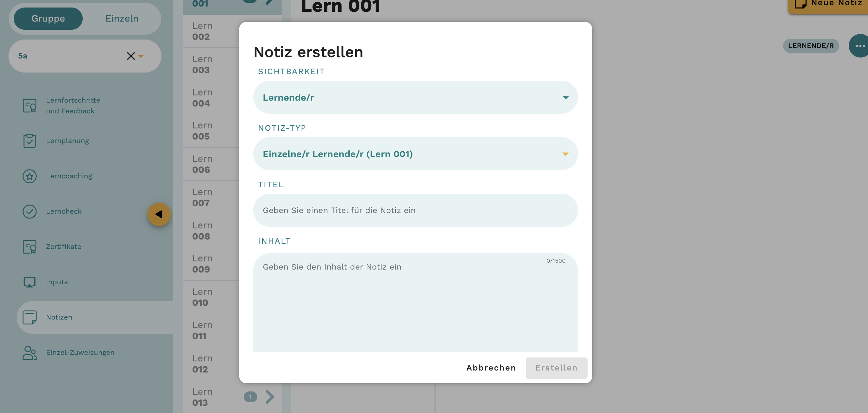The image size is (868, 413).
Task: Click the Inhalt text area
Action: coord(415,303)
